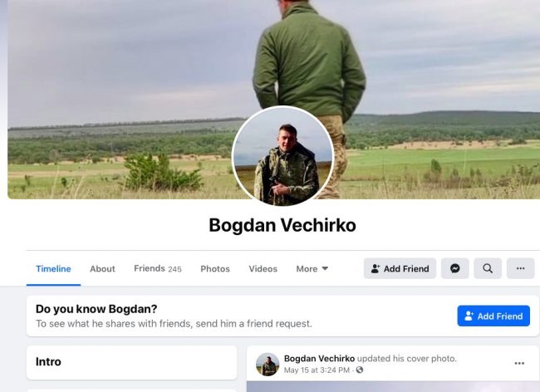Screen dimensions: 540x392
Task: Click the profile search magnifier icon
Action: tap(488, 268)
